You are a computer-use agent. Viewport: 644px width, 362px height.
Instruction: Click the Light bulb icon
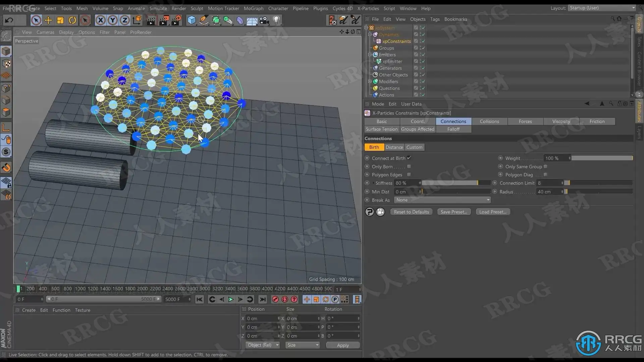[x=276, y=20]
